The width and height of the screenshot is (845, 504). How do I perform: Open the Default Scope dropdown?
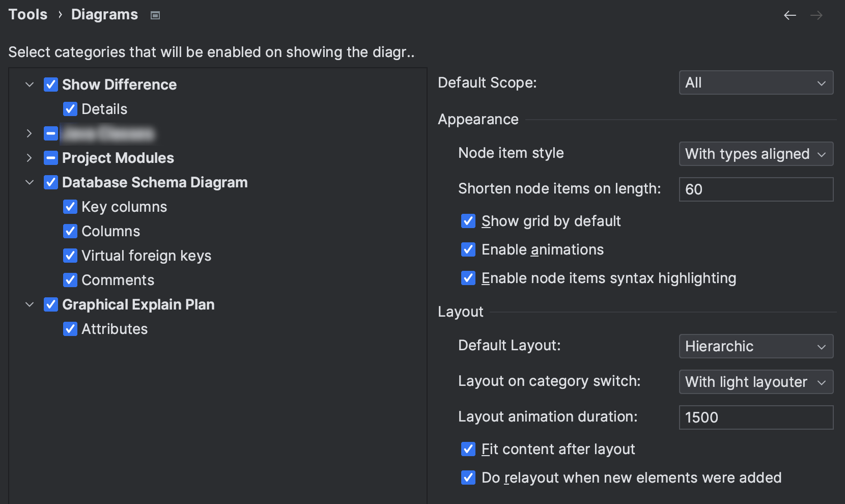click(755, 82)
